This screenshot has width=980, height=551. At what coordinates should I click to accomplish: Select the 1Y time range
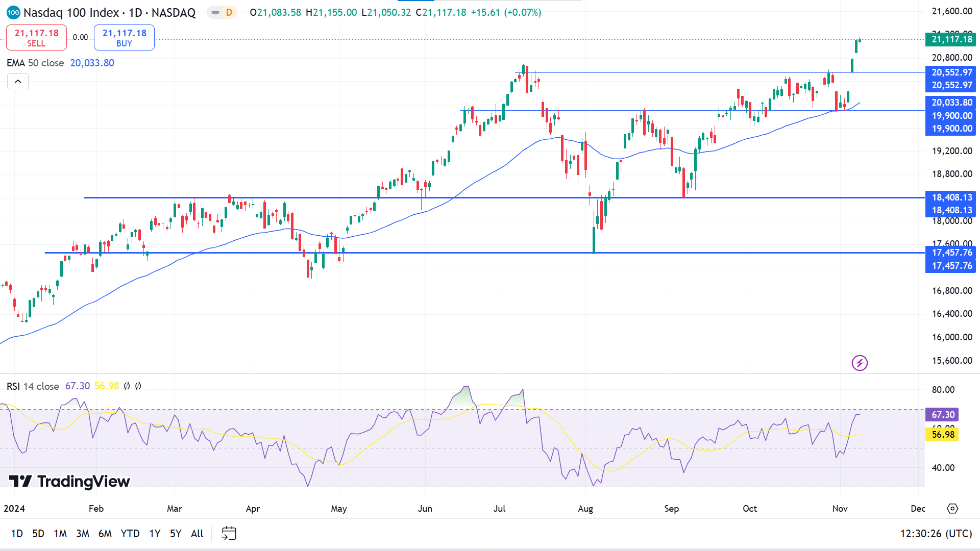(155, 533)
